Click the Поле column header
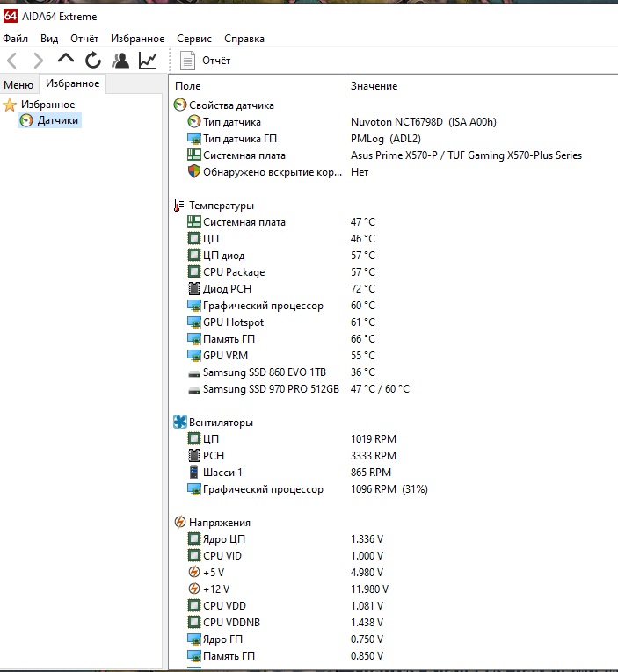 pyautogui.click(x=188, y=86)
